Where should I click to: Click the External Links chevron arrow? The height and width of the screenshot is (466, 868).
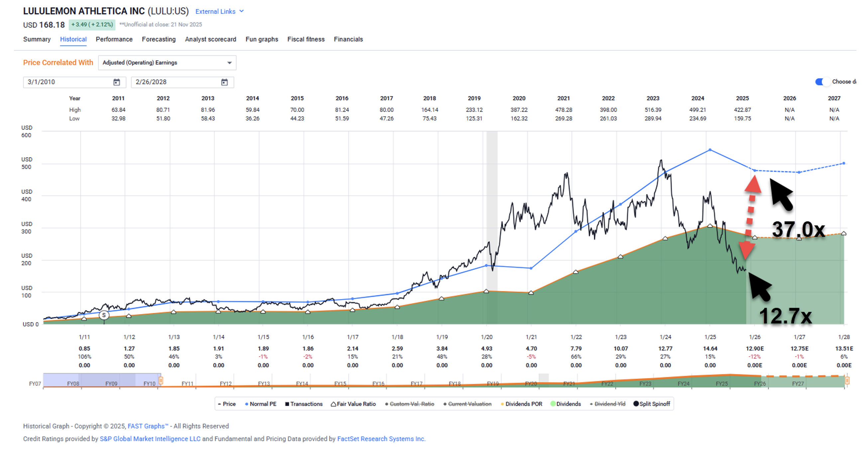pos(242,11)
